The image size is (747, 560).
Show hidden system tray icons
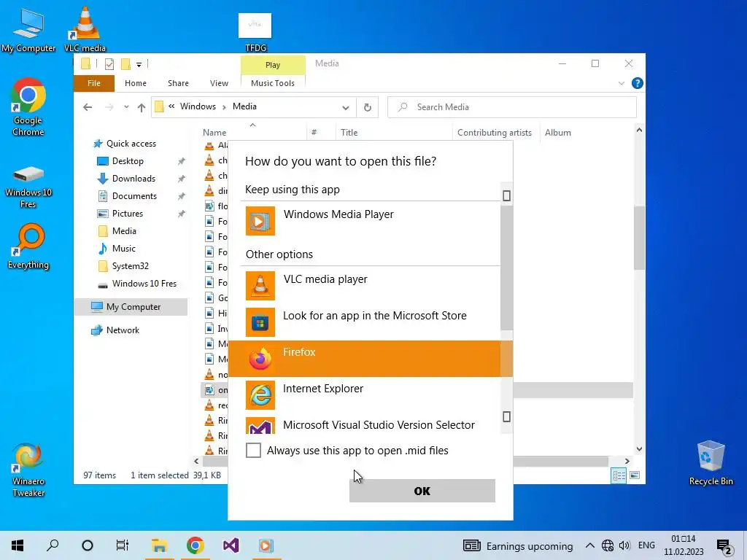589,545
